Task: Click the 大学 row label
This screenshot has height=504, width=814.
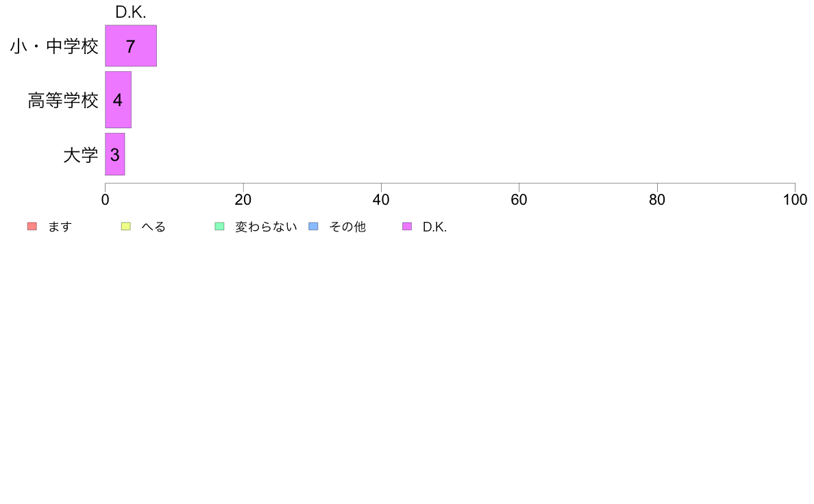Action: [80, 155]
